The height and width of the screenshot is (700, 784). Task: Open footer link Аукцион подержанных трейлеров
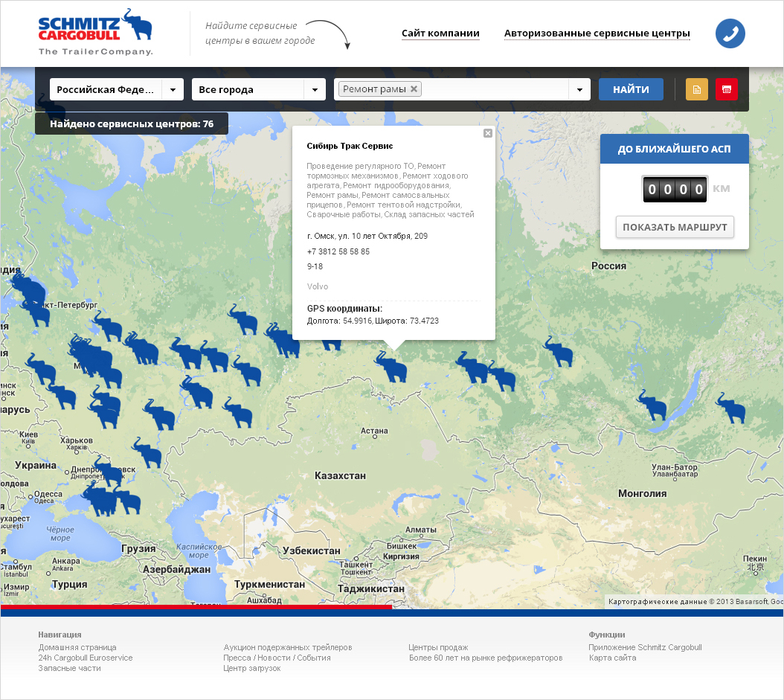pyautogui.click(x=288, y=647)
